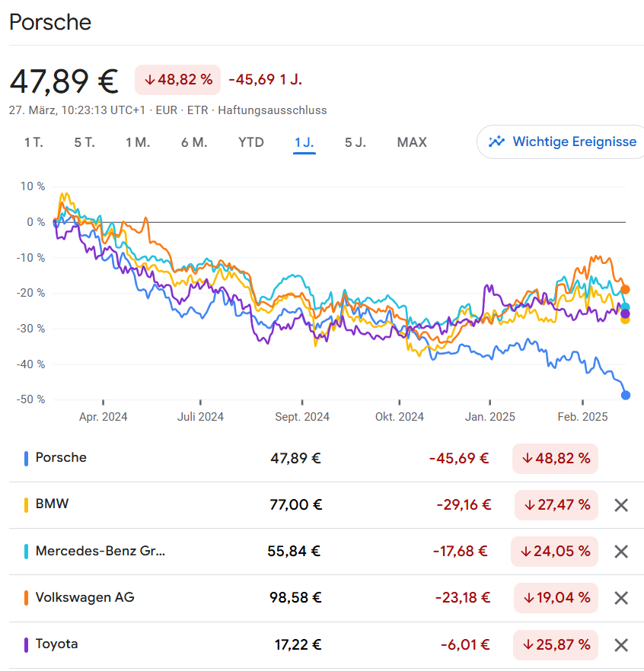Remove BMW from comparison with X icon
644x671 pixels.
point(621,505)
